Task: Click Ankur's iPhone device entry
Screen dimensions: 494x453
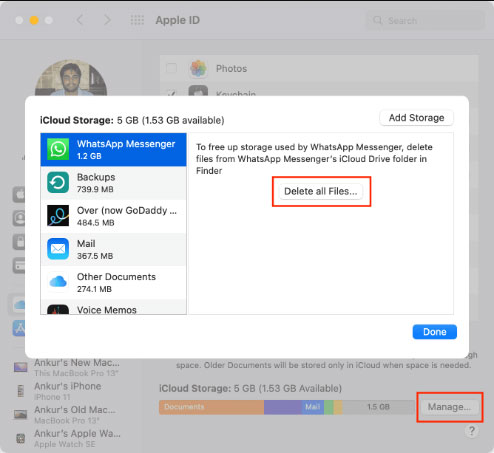Action: click(x=68, y=391)
